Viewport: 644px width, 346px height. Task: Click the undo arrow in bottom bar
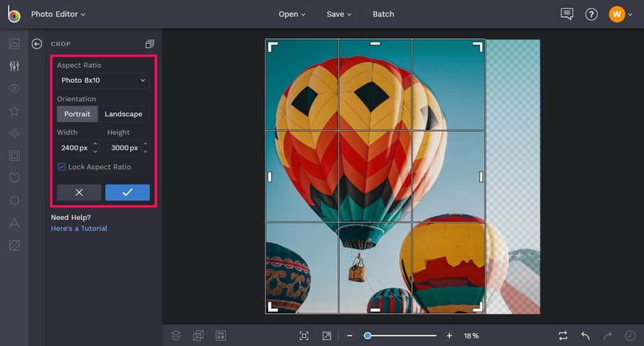tap(585, 336)
